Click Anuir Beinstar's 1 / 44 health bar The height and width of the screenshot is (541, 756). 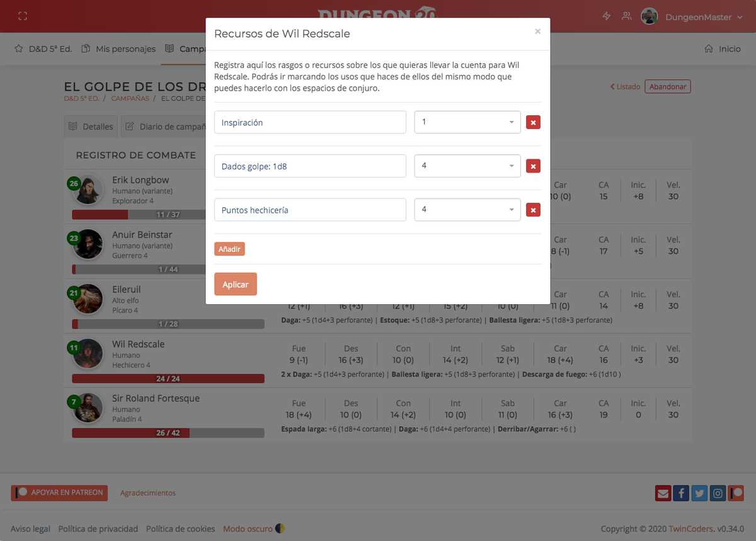168,270
